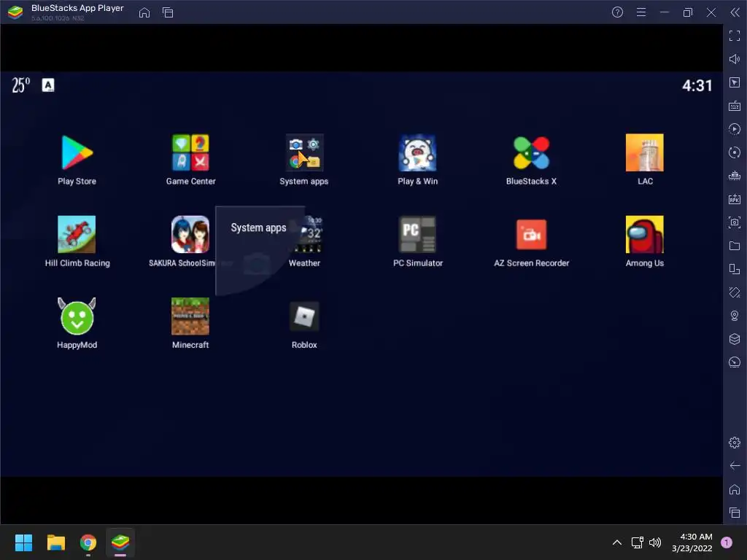Go back using sidebar arrow

coord(735,466)
